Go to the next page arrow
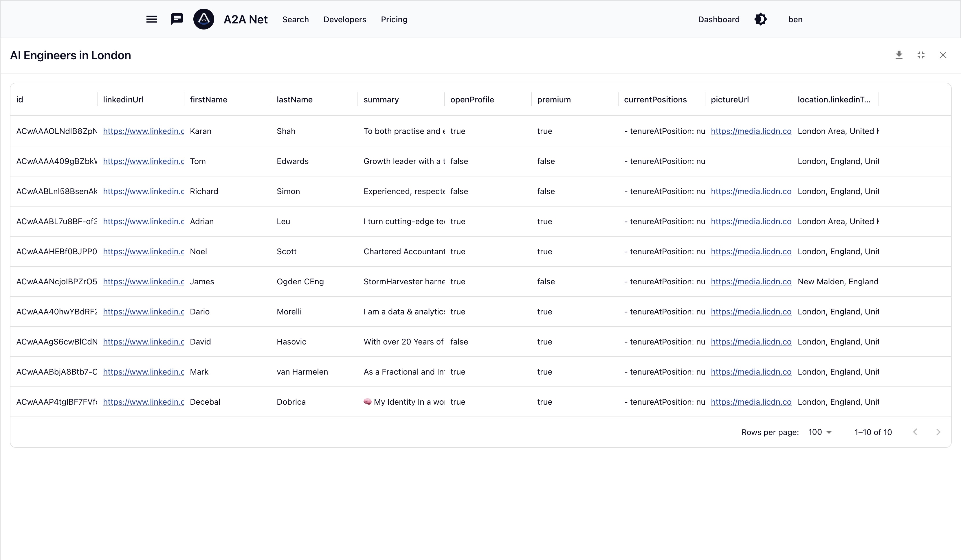 (938, 432)
